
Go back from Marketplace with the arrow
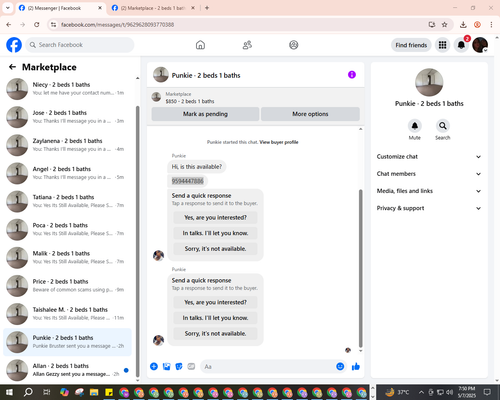coord(12,67)
